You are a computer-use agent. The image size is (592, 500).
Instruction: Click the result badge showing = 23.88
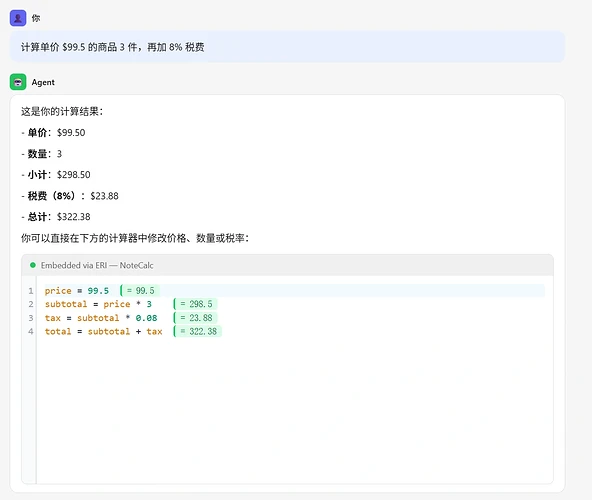pos(196,318)
